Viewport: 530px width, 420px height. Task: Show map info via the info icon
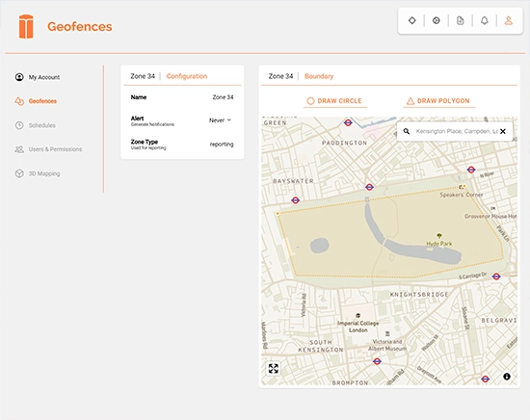click(x=506, y=376)
